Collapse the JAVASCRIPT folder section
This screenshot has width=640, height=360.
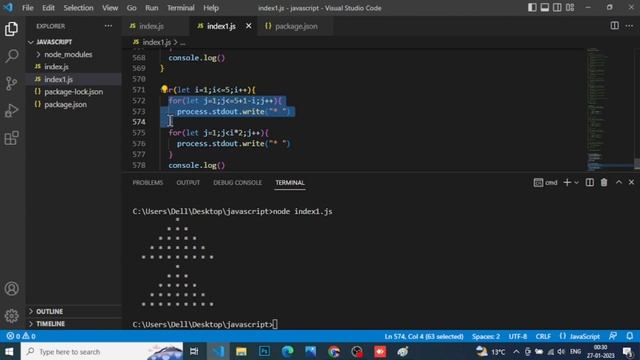[x=73, y=42]
